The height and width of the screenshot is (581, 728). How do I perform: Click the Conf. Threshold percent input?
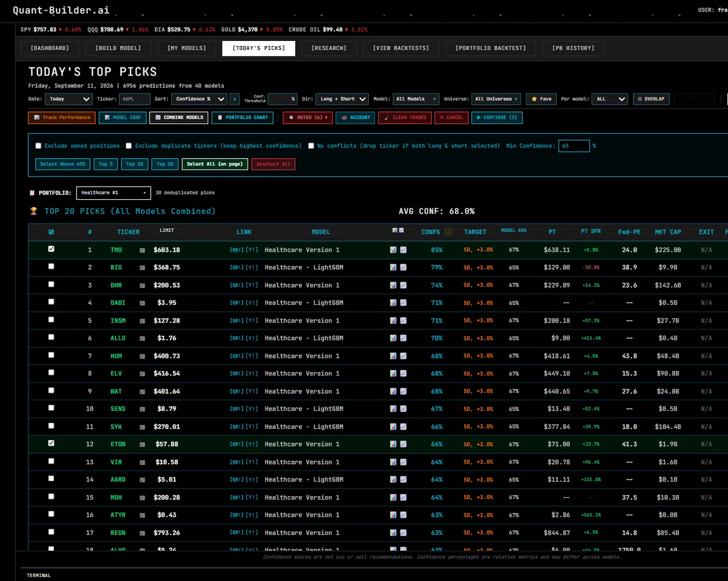point(282,99)
